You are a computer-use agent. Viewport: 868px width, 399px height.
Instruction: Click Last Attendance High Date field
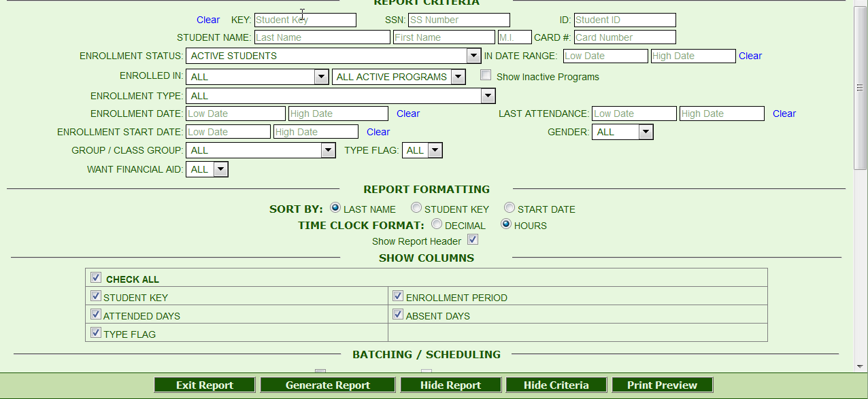click(722, 114)
